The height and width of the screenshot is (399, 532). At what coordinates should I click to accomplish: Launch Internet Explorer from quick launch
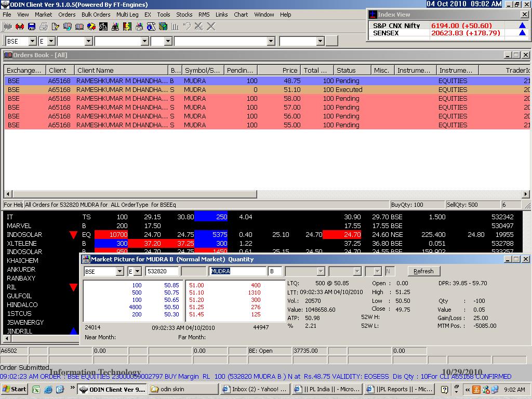tap(48, 389)
